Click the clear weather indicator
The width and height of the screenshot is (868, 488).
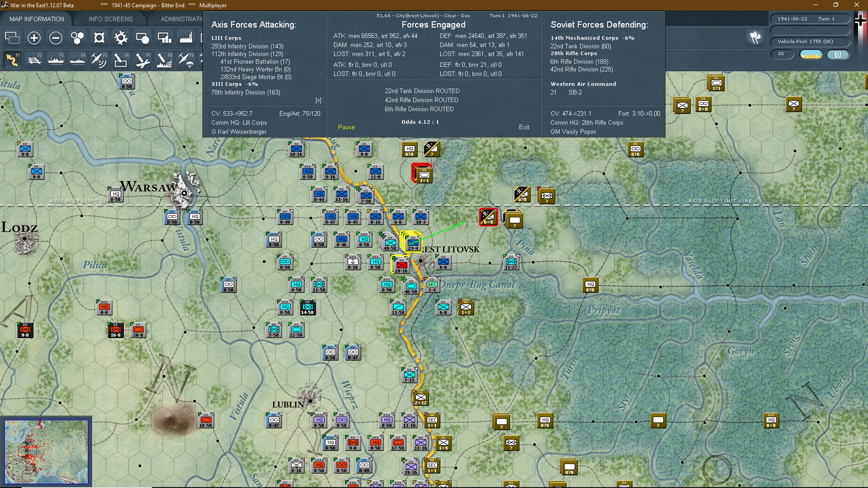point(811,55)
